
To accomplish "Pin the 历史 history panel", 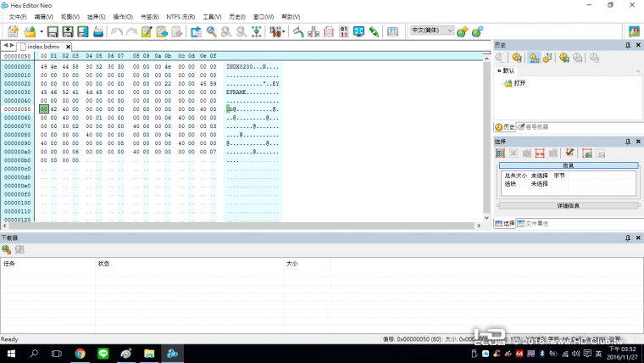I will [628, 45].
